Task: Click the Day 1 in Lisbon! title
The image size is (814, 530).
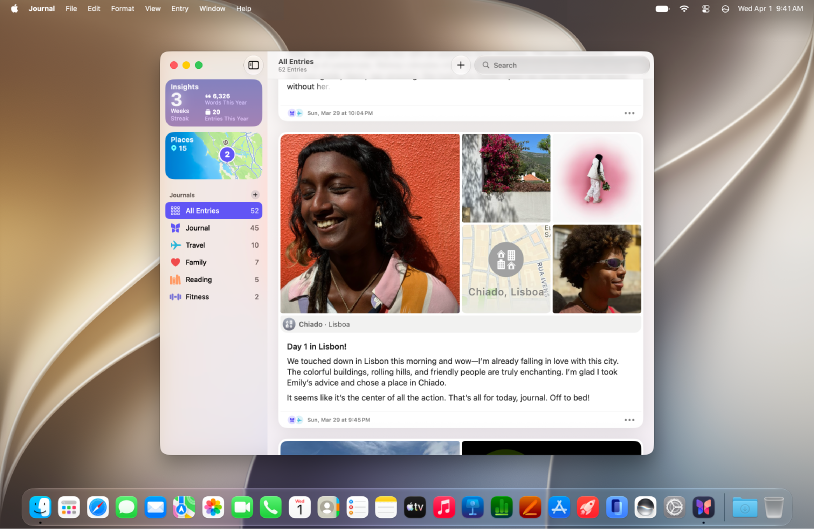Action: 317,346
